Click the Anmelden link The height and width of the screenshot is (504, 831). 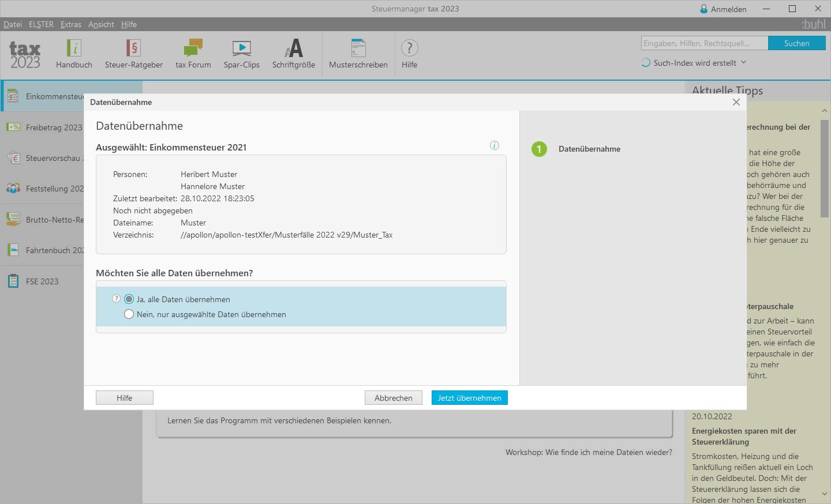point(729,9)
